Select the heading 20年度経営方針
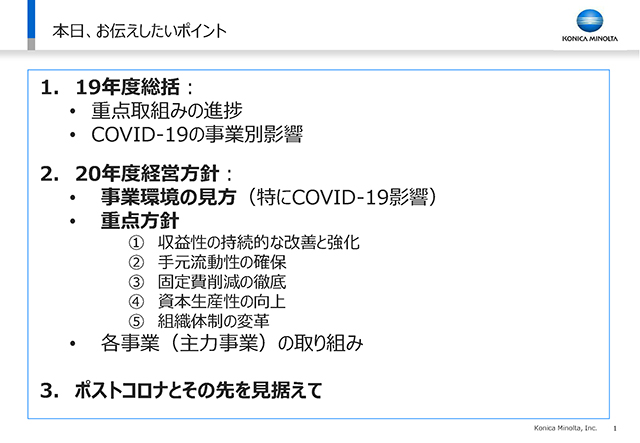This screenshot has height=443, width=640. [147, 174]
